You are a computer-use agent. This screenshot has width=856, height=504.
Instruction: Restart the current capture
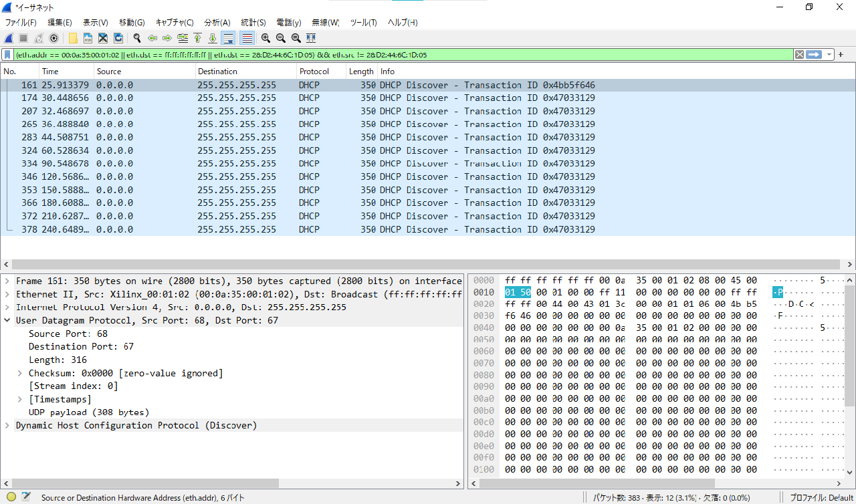[39, 38]
